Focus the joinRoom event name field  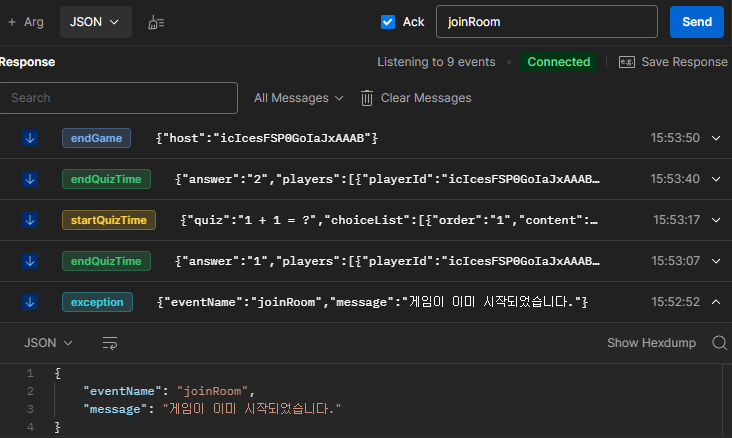point(547,21)
